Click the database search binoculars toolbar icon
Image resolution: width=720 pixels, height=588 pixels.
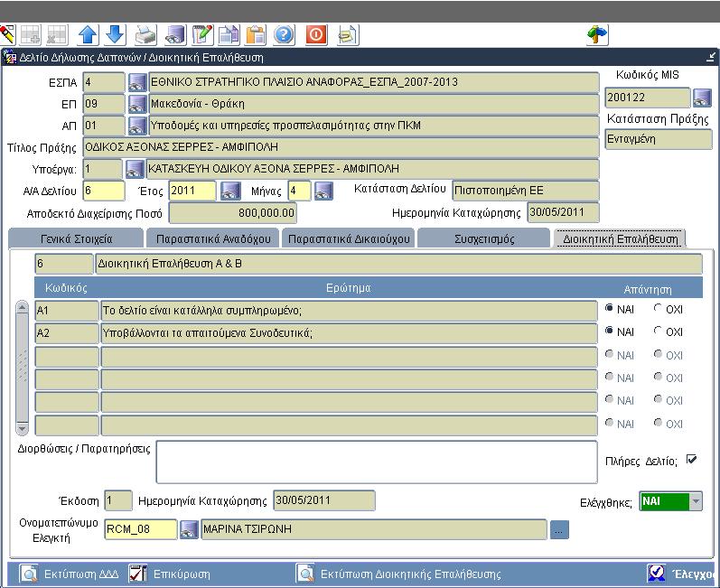tap(175, 35)
